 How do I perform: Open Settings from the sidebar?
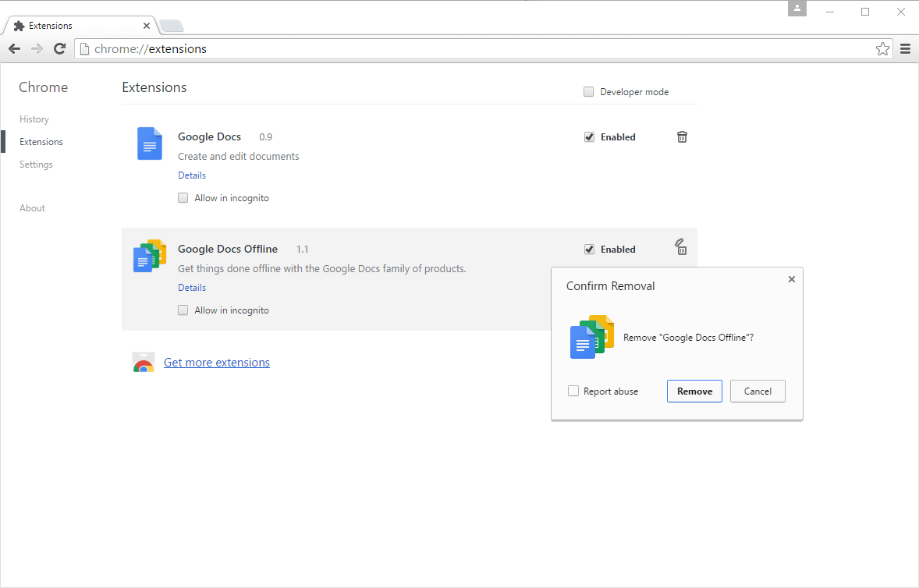(x=36, y=165)
